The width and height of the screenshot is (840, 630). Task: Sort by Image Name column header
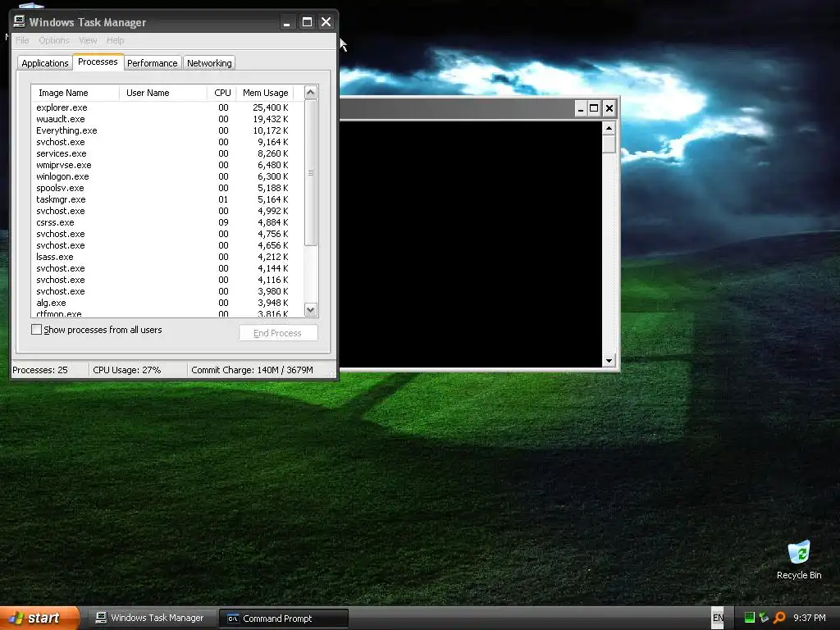point(75,93)
